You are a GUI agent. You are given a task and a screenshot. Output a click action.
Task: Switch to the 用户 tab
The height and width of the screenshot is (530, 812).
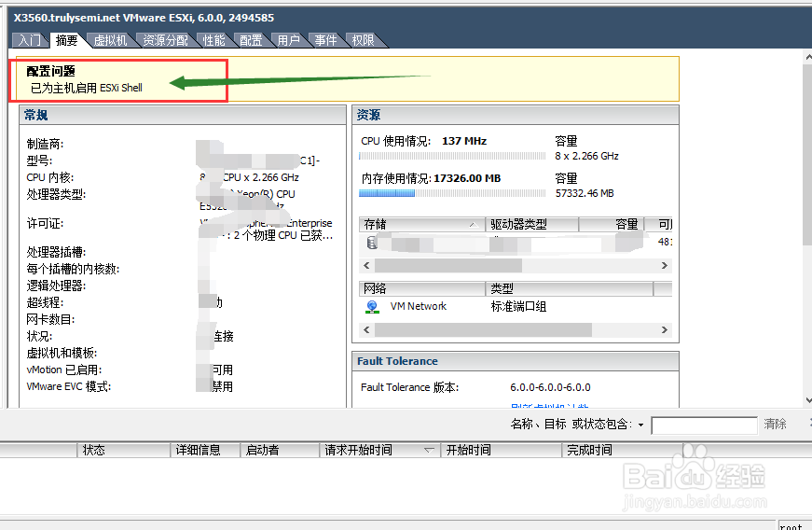(x=288, y=40)
